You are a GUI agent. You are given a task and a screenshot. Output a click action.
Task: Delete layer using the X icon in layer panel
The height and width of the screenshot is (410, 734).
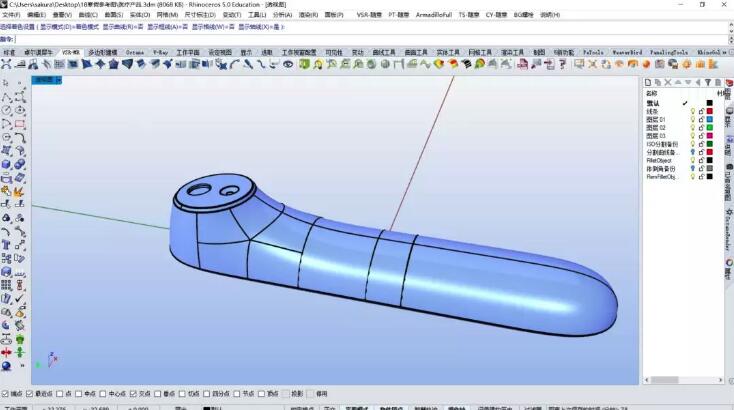click(x=668, y=83)
